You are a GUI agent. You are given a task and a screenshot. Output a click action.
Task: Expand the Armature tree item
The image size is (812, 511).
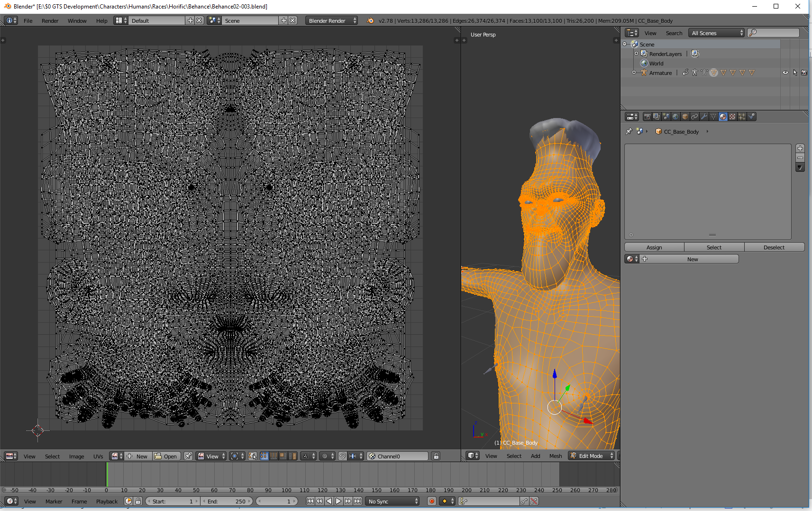[x=634, y=73]
